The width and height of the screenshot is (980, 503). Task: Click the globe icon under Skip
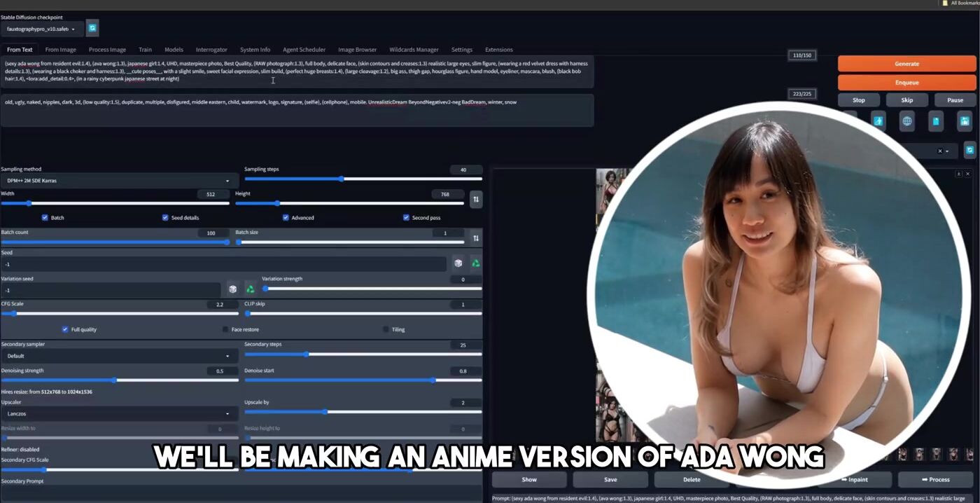(x=906, y=121)
